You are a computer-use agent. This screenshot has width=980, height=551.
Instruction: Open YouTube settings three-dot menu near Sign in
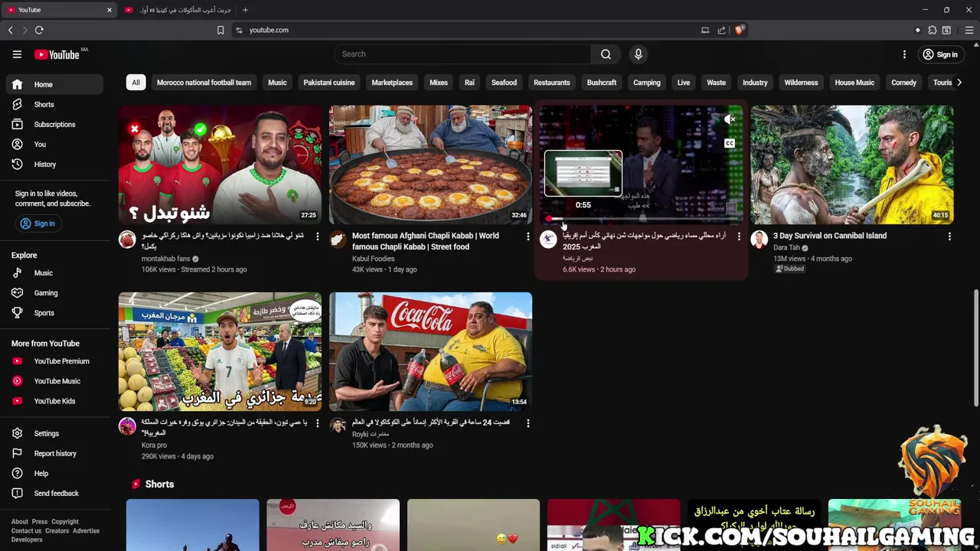pos(904,54)
